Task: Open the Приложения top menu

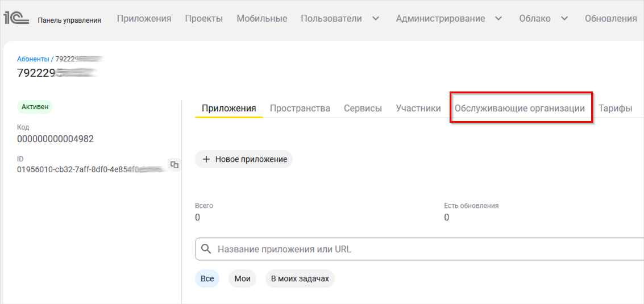Action: tap(144, 19)
